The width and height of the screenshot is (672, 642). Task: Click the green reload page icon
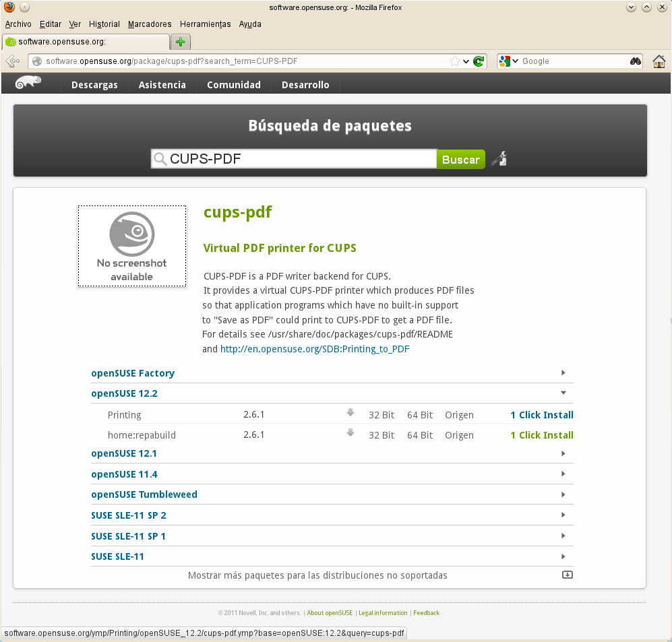tap(479, 61)
